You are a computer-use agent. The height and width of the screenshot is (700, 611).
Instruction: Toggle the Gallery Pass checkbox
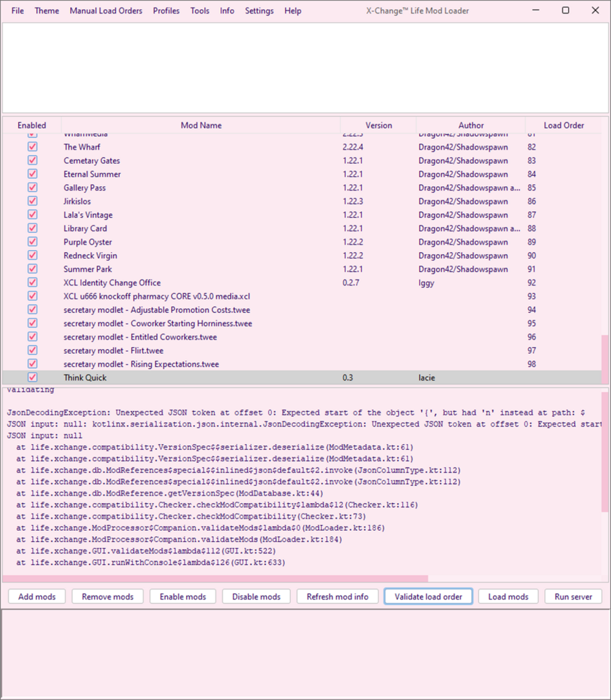click(x=32, y=187)
